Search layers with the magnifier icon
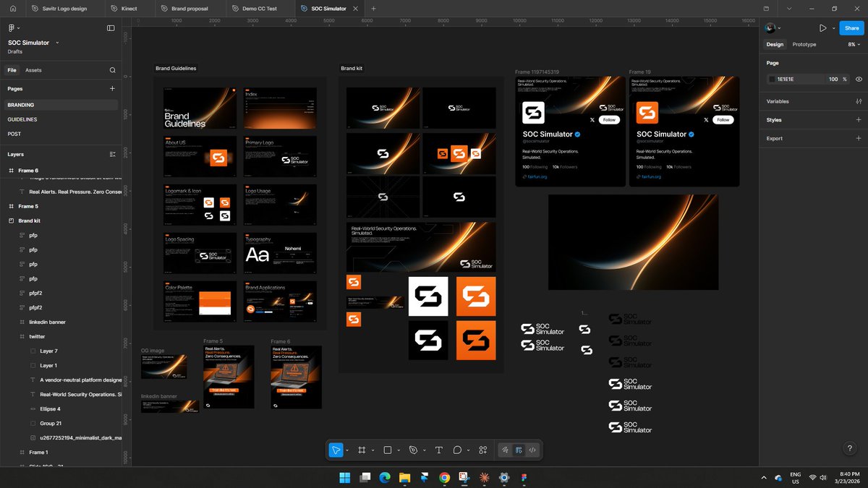This screenshot has height=488, width=868. click(112, 70)
